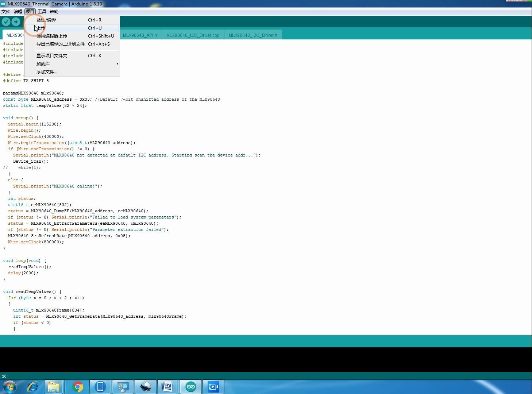
Task: Click 'uint16_t mlx90640Frame[834];' line
Action: pos(49,310)
